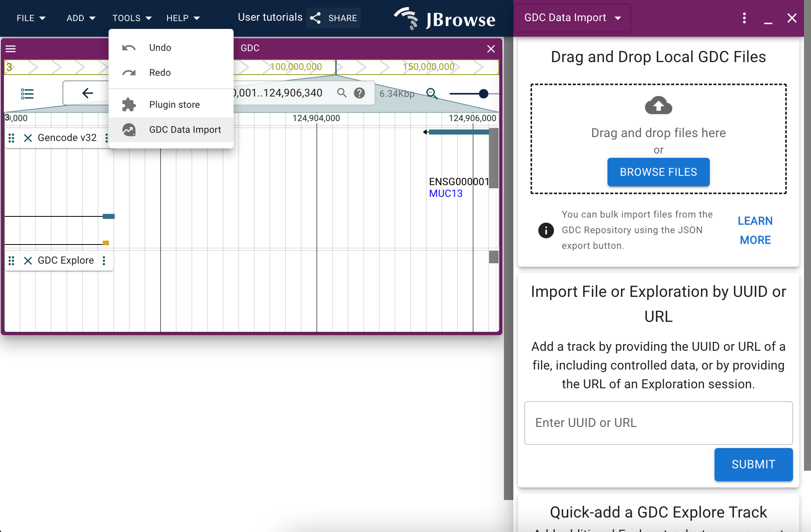Open the widget drawer options kebab menu
The width and height of the screenshot is (811, 532).
tap(744, 18)
